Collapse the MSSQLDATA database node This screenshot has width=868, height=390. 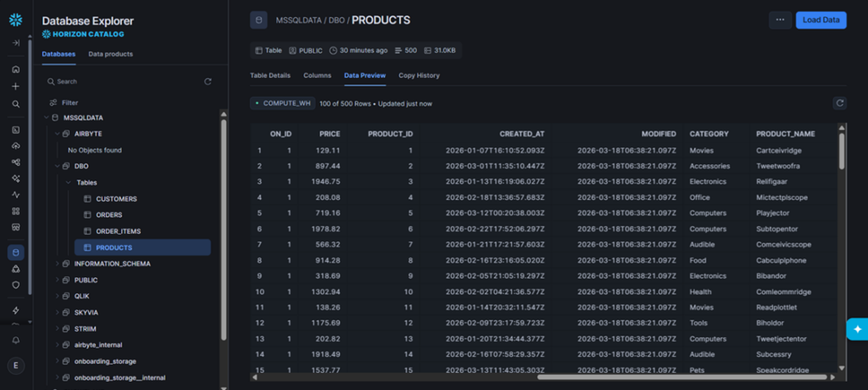46,118
